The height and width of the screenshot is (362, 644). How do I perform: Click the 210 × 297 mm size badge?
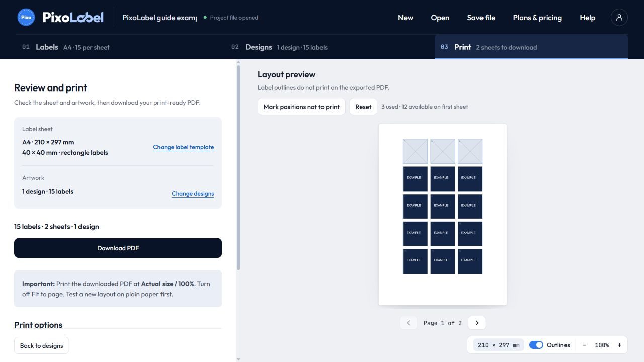(x=499, y=345)
